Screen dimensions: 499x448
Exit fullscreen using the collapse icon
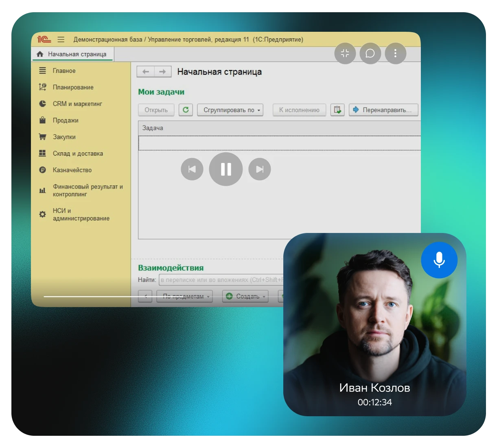tap(345, 53)
